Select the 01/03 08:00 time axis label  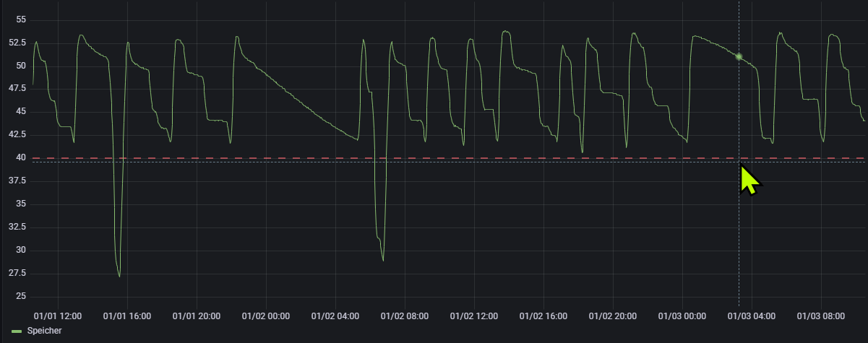click(821, 316)
